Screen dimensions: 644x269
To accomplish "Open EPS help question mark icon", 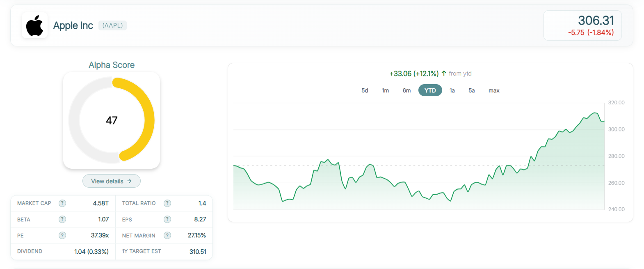I will [167, 219].
